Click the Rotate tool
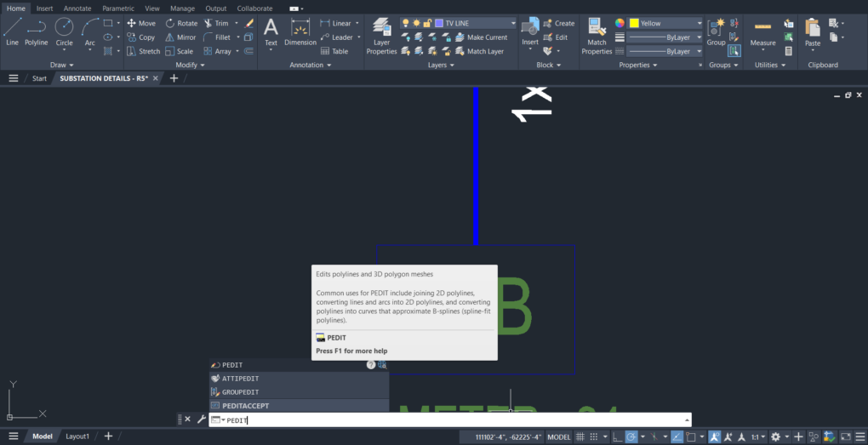The width and height of the screenshot is (868, 445). tap(181, 23)
